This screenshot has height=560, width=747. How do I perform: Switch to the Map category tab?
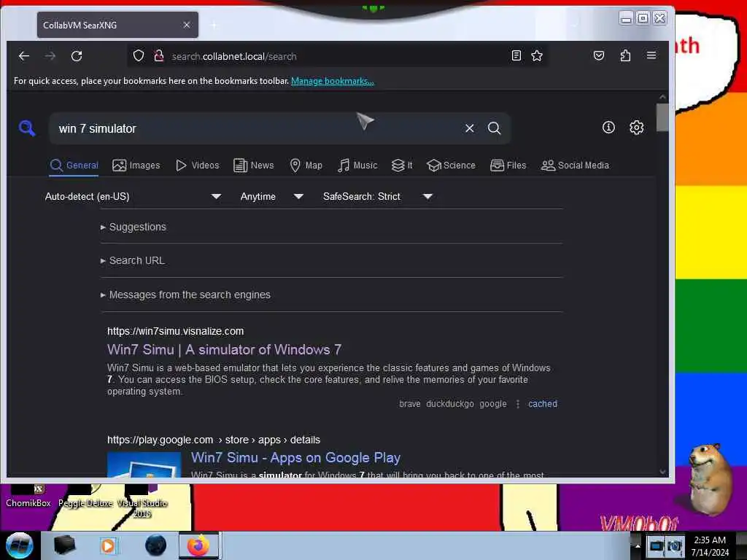click(x=306, y=166)
